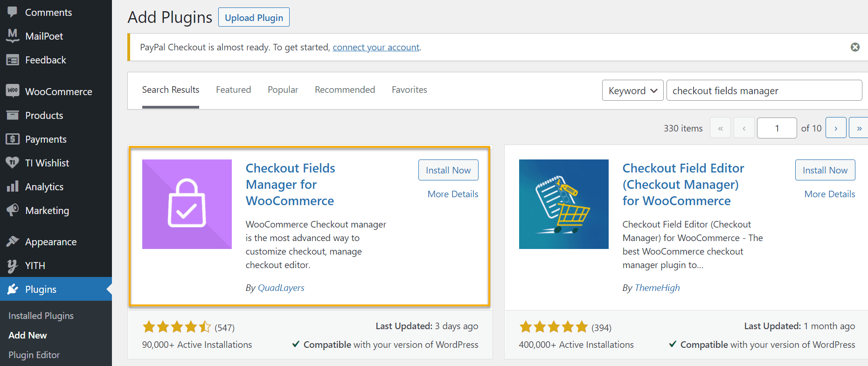This screenshot has height=366, width=868.
Task: Focus the plugin search input field
Action: click(x=764, y=90)
